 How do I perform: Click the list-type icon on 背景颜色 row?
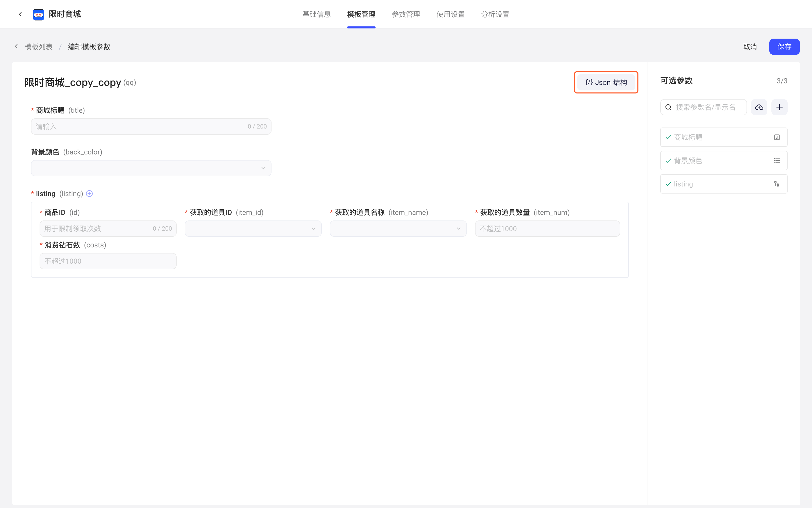point(777,161)
